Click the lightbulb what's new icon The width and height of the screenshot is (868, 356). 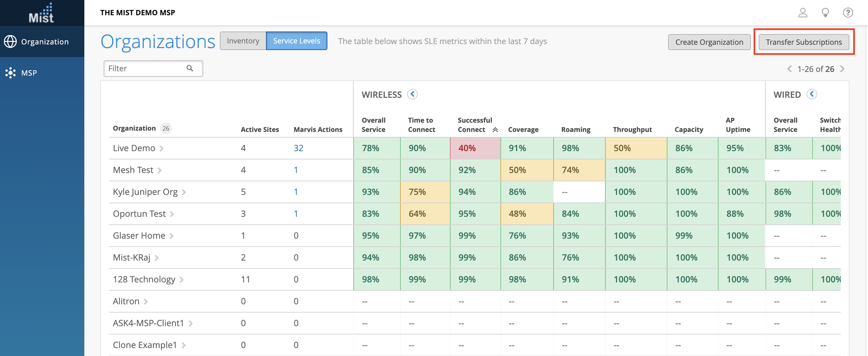click(825, 13)
